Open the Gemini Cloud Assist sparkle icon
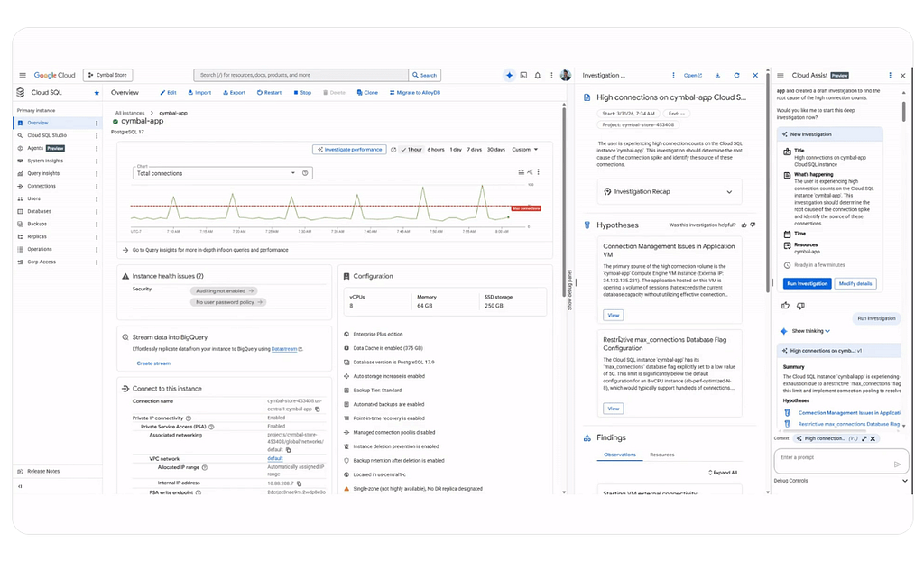The height and width of the screenshot is (561, 924). pos(509,75)
